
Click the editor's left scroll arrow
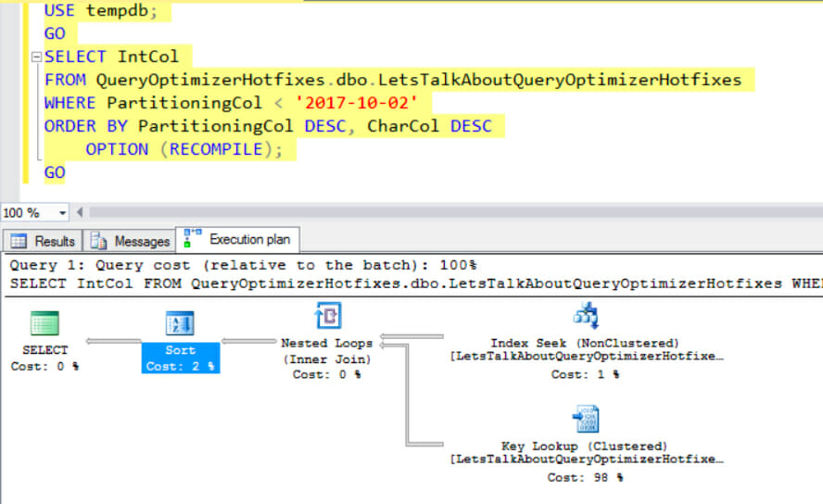80,213
